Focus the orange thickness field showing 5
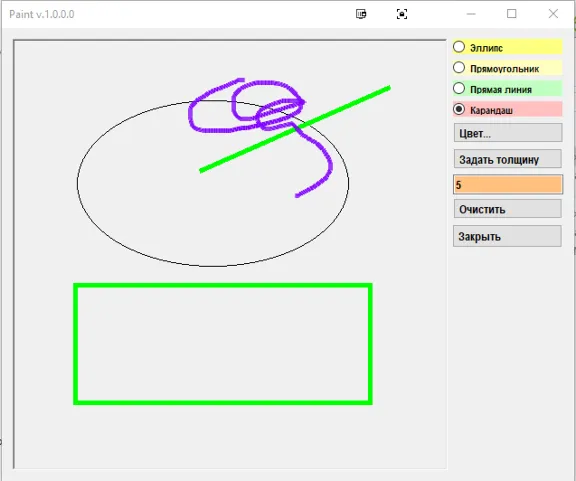The width and height of the screenshot is (576, 481). 508,184
